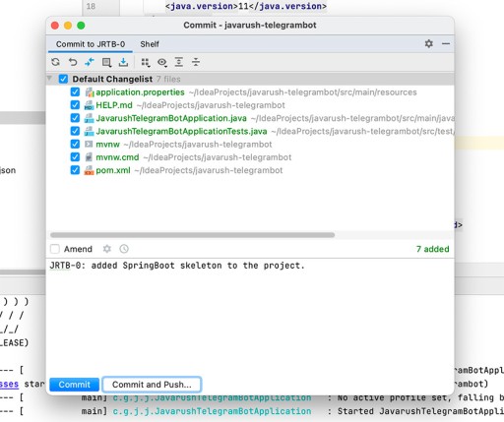The height and width of the screenshot is (422, 504).
Task: Open the Group By icon menu
Action: [145, 62]
